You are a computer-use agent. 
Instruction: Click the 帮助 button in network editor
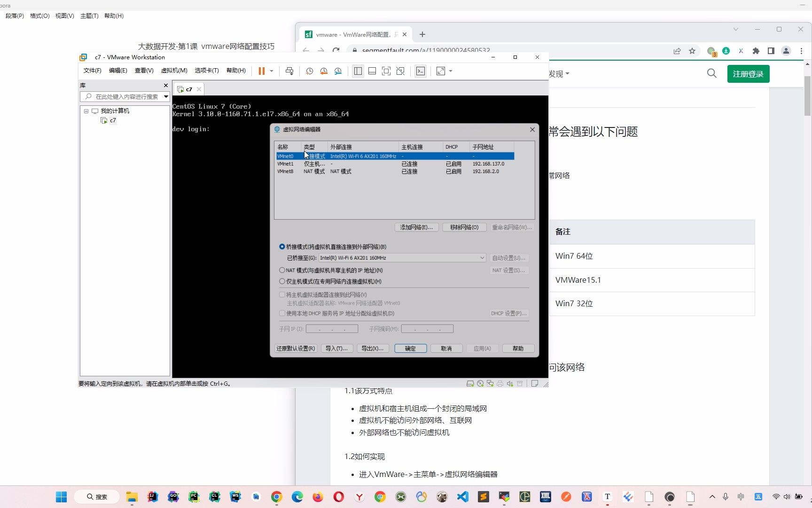[518, 349]
